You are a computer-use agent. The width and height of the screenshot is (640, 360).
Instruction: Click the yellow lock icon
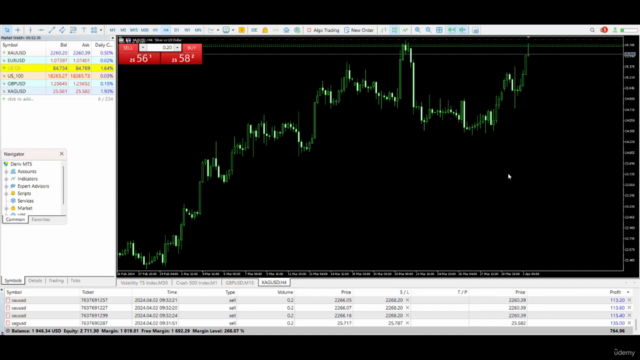point(265,30)
